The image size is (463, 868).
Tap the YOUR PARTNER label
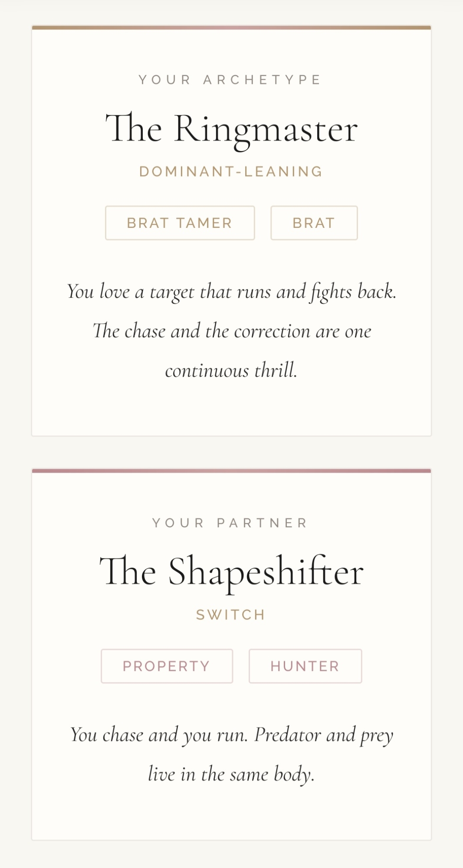(x=230, y=523)
